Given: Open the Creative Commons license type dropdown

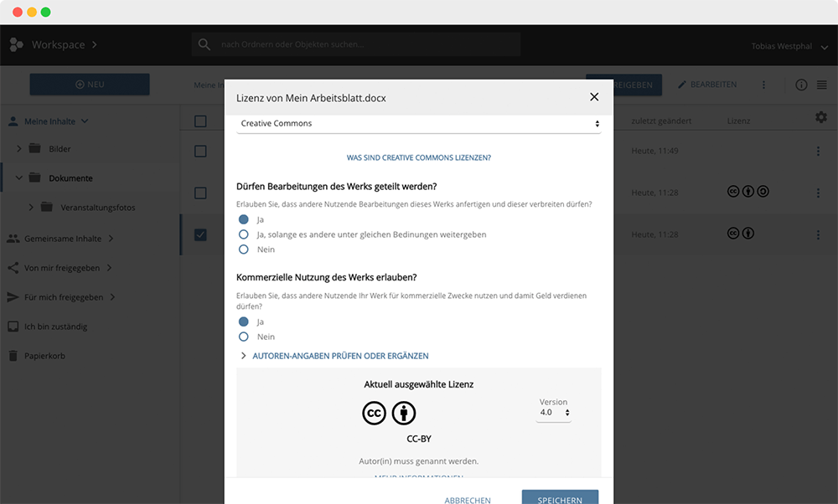Looking at the screenshot, I should tap(418, 124).
